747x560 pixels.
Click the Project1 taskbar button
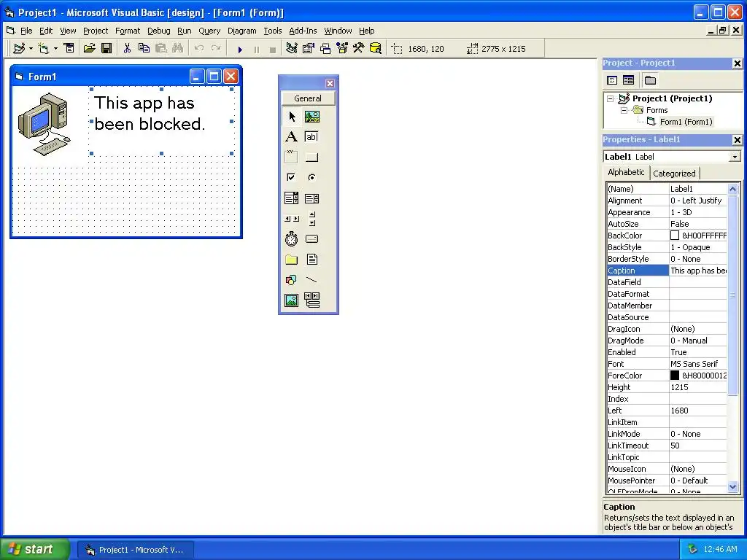136,550
